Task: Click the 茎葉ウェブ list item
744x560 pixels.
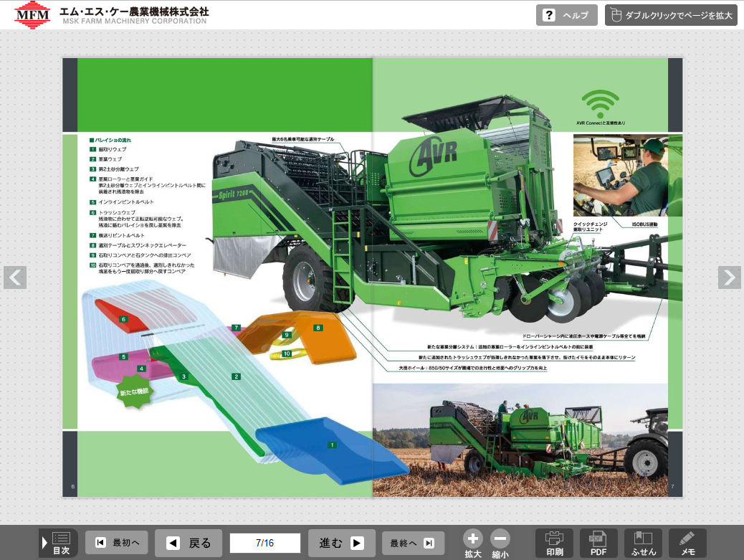Action: [x=110, y=159]
